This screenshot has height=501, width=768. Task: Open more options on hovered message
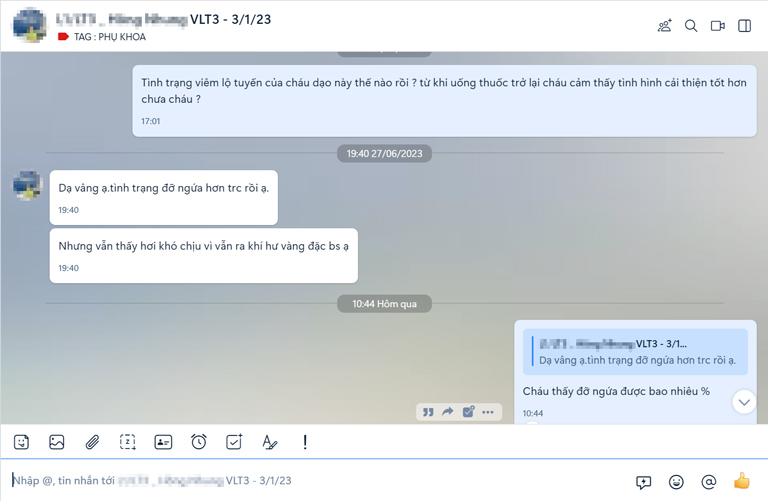[488, 412]
